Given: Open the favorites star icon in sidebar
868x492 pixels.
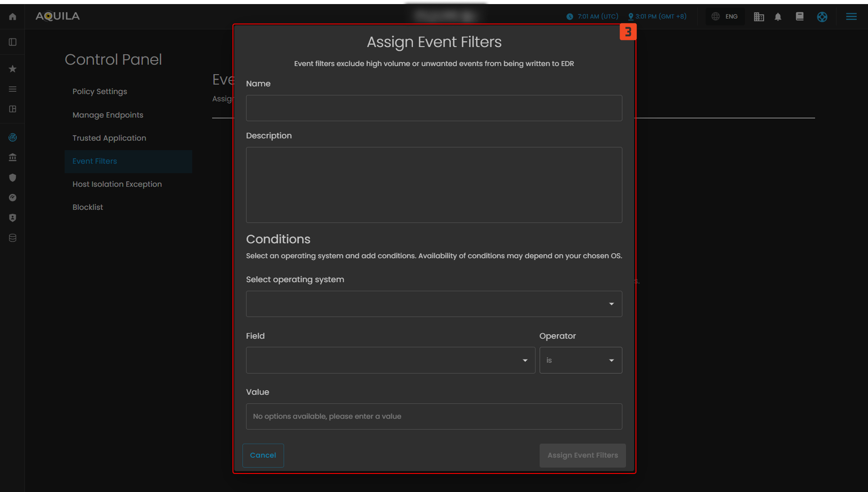Looking at the screenshot, I should (x=13, y=69).
